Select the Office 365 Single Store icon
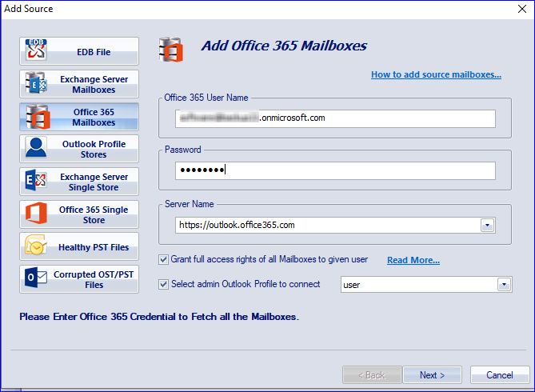The image size is (535, 392). pyautogui.click(x=36, y=213)
